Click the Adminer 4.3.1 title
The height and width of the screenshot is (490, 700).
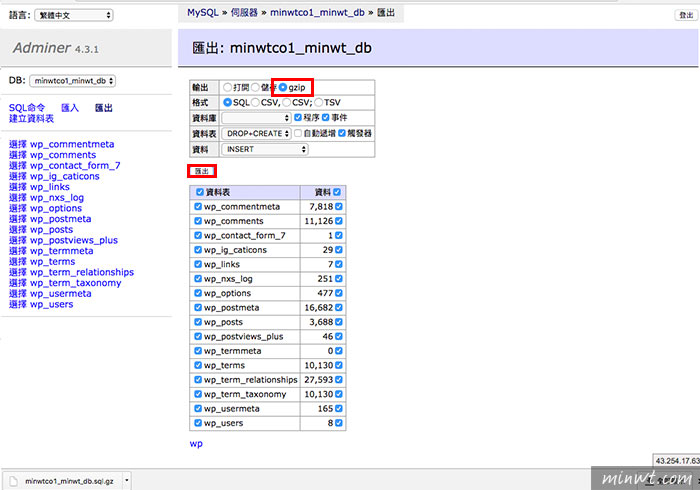[x=56, y=48]
